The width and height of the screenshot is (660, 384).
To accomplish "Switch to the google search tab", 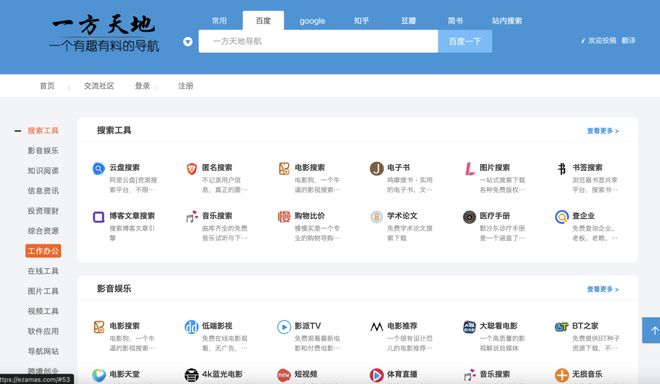I will (312, 21).
